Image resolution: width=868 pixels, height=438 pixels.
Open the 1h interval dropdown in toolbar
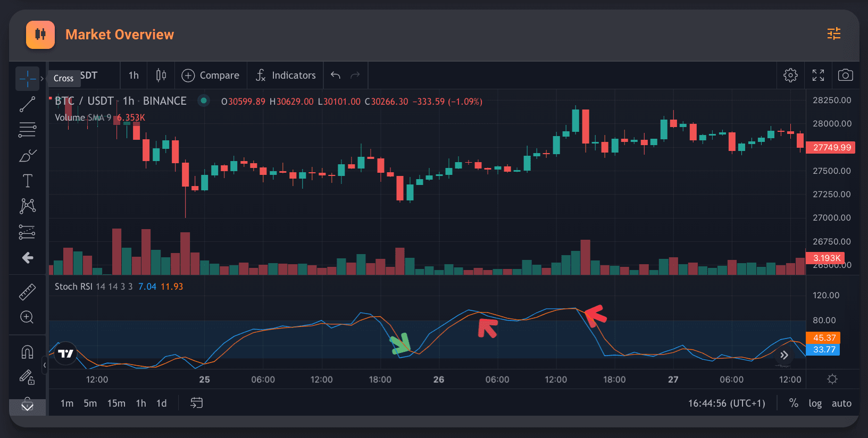(x=133, y=75)
